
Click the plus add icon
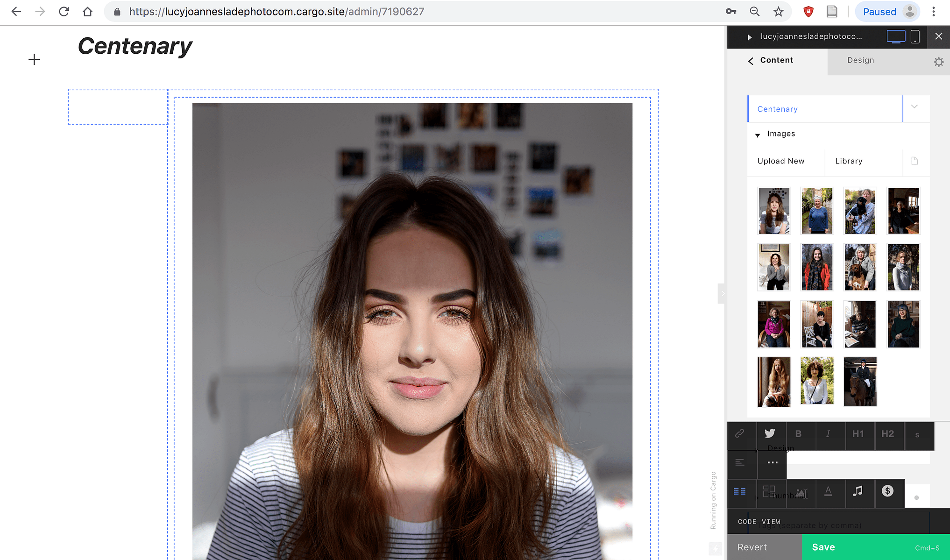point(34,59)
